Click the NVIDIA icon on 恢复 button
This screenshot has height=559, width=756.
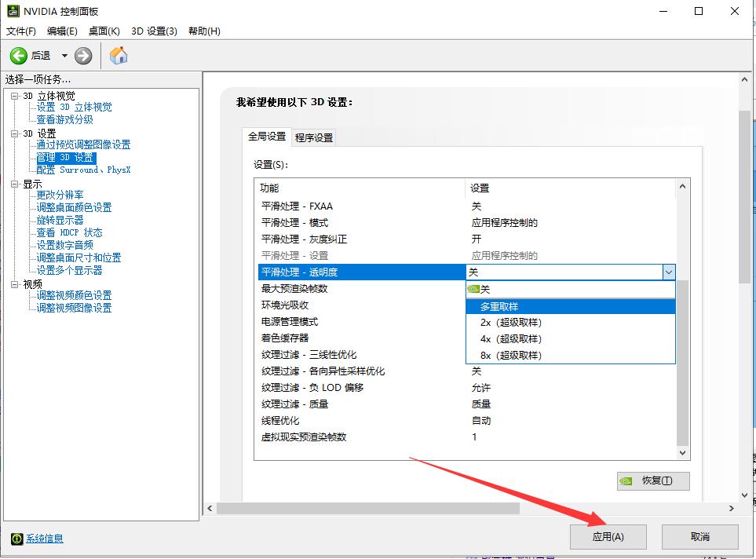tap(626, 480)
